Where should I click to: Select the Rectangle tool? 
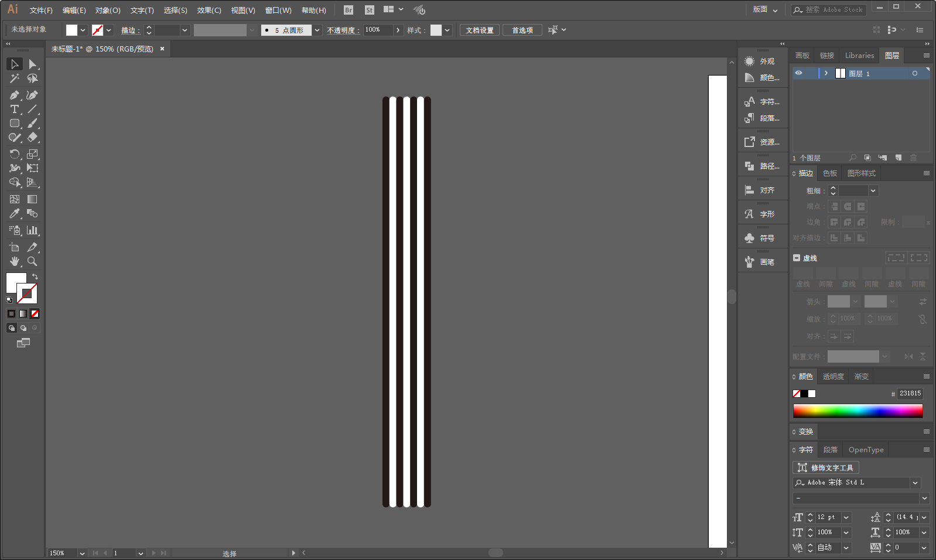15,123
